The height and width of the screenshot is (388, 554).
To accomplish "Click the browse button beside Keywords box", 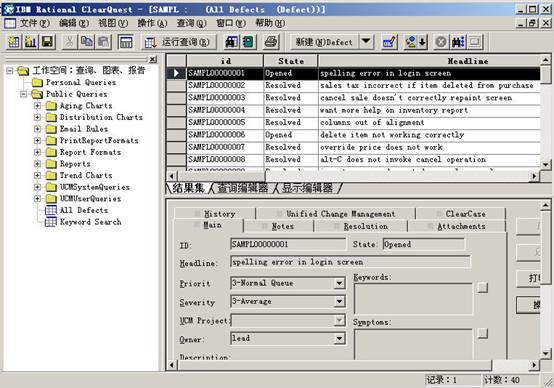I will (x=483, y=287).
